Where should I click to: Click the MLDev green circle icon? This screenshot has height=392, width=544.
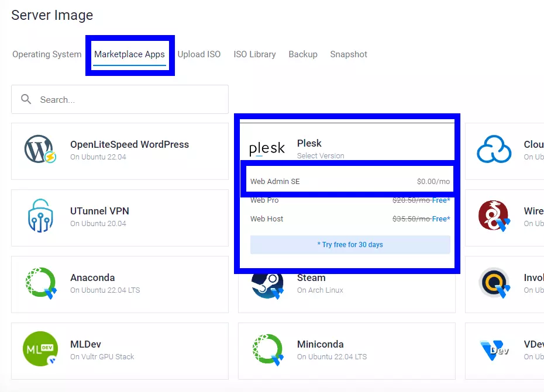(40, 349)
